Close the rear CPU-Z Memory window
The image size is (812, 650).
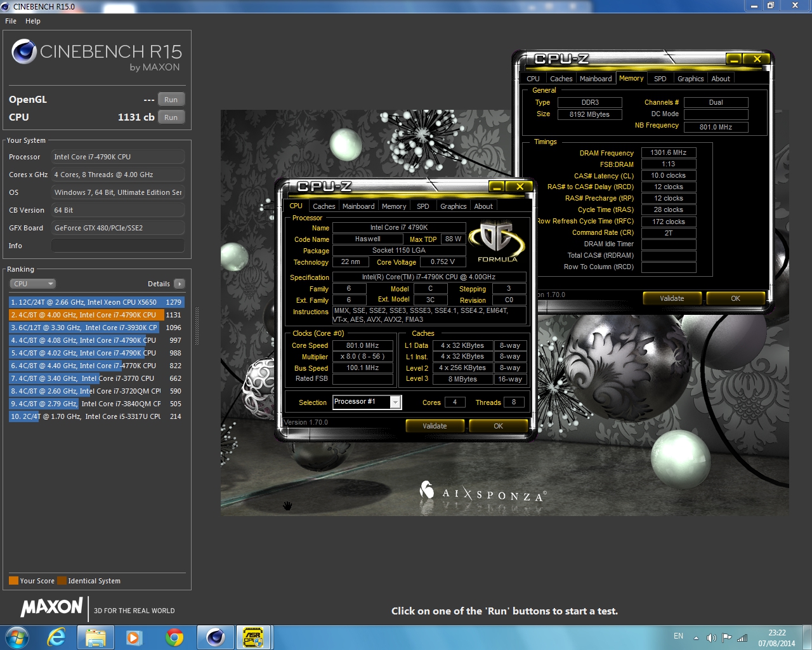[x=757, y=58]
